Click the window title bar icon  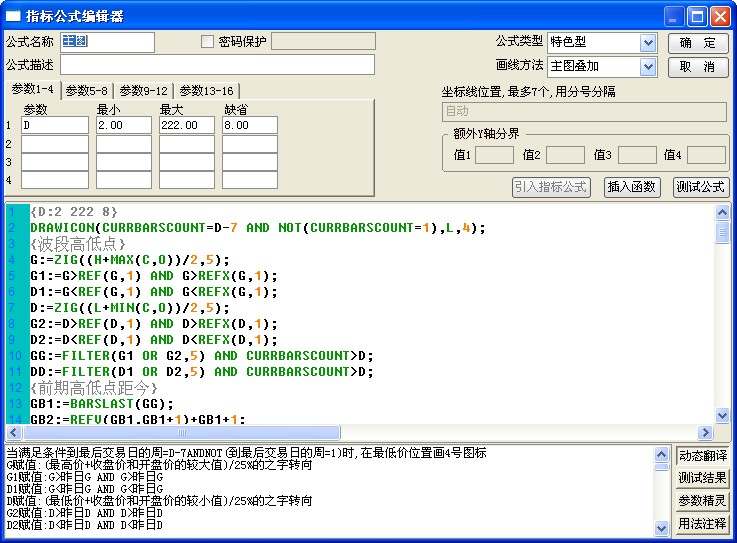[13, 16]
